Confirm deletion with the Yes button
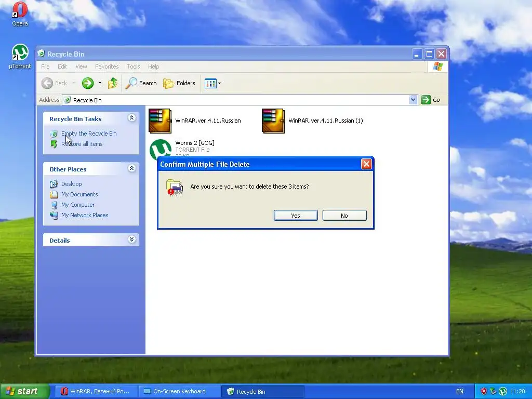 point(296,216)
